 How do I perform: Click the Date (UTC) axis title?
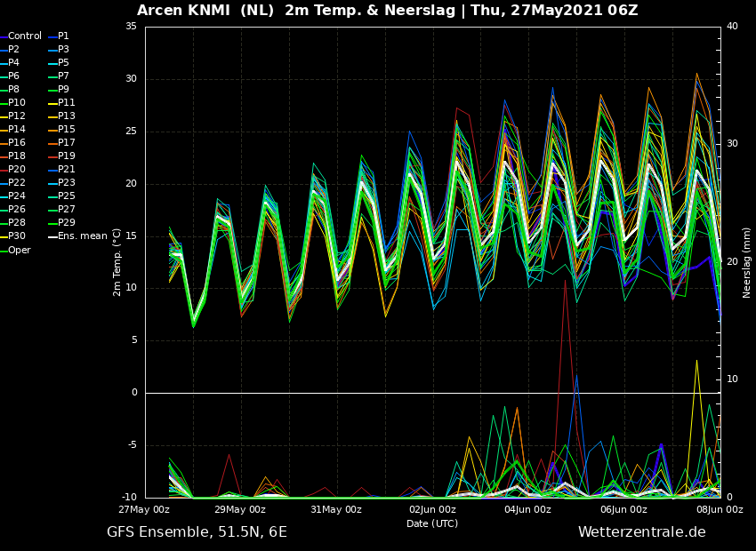[432, 523]
